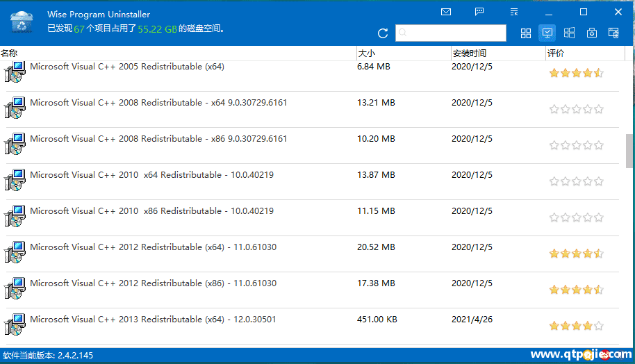Rate the Visual C++ 2008 x64 entry stars
The width and height of the screenshot is (635, 364).
click(576, 109)
